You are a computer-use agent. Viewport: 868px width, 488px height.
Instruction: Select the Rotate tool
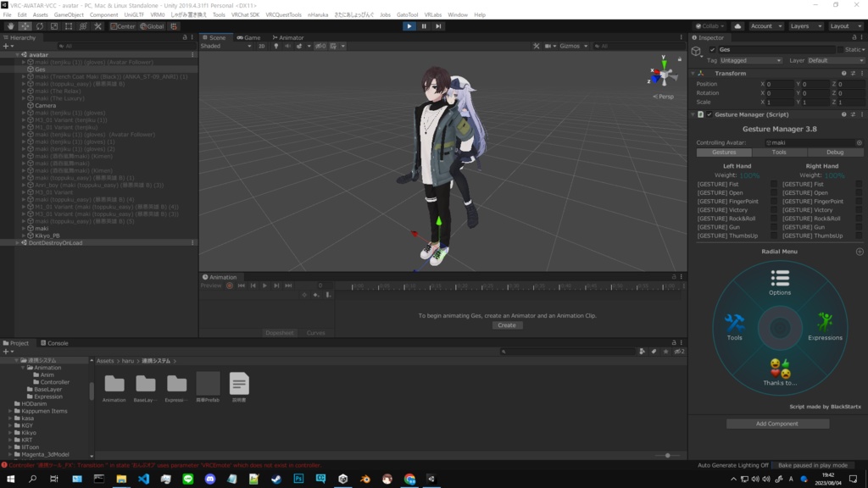(39, 25)
